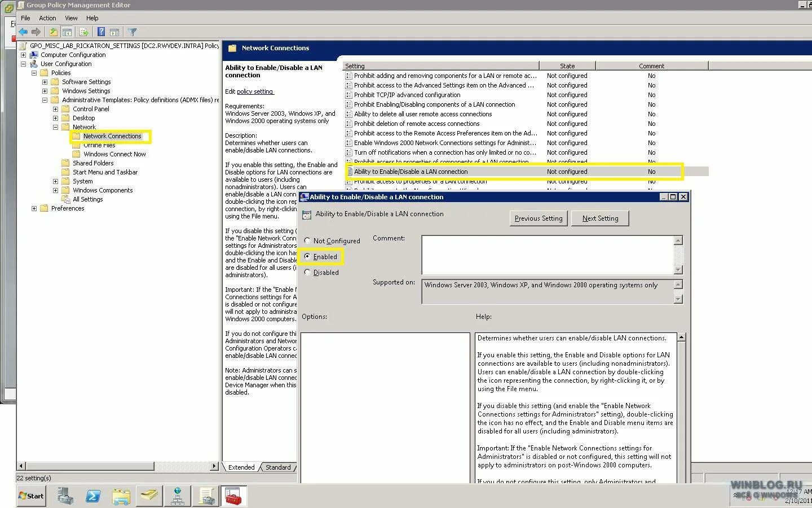This screenshot has width=812, height=508.
Task: Toggle the console tree pane toolbar icon
Action: click(x=67, y=32)
